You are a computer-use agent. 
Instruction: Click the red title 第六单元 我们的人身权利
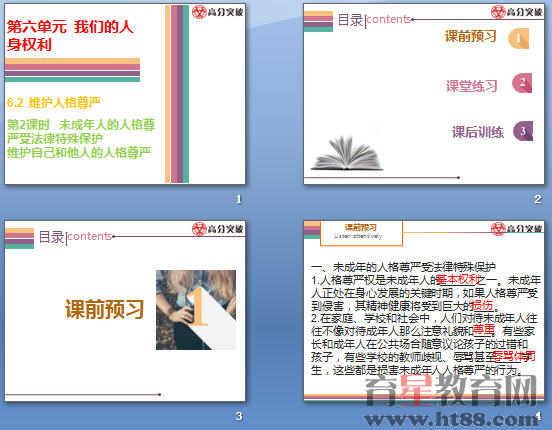(x=70, y=36)
